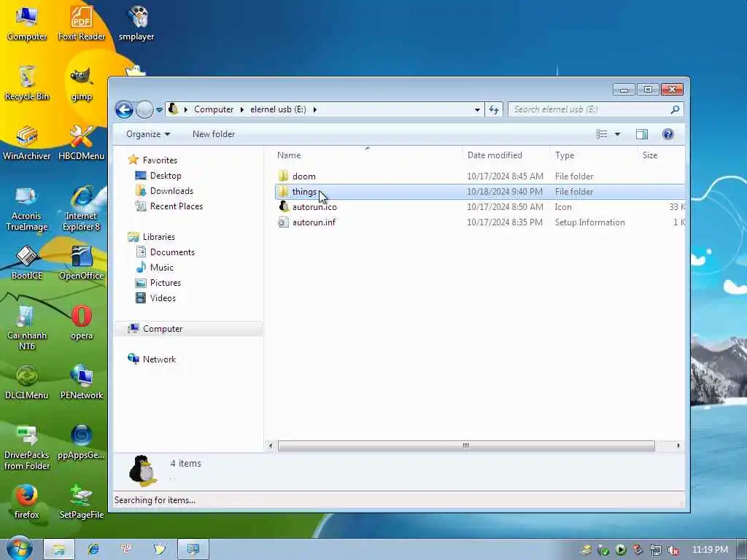Launch BootICE desktop shortcut
This screenshot has height=560, width=747.
(27, 262)
